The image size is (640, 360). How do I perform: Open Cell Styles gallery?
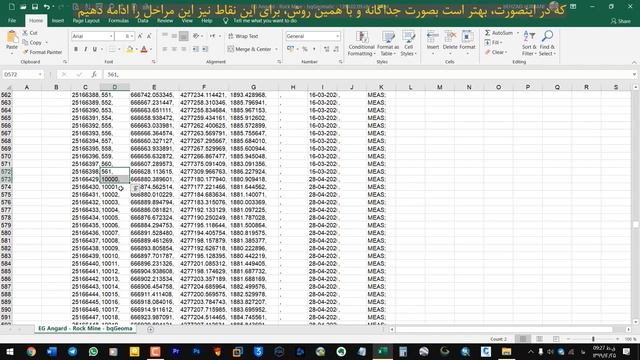408,43
